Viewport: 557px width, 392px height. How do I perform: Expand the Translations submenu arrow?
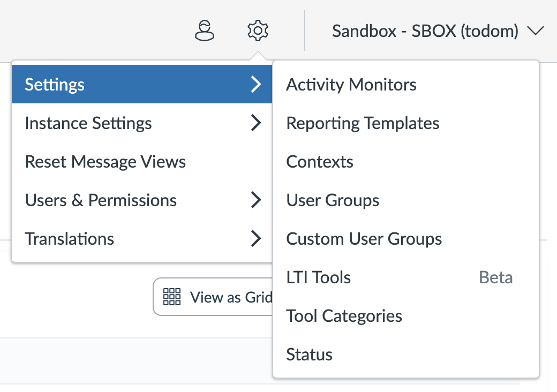(x=257, y=239)
